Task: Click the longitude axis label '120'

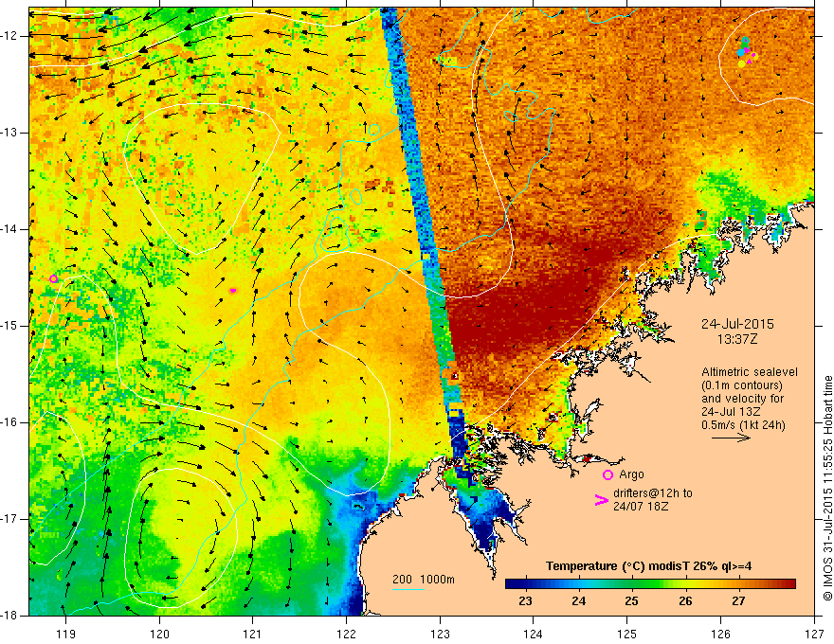Action: click(159, 634)
